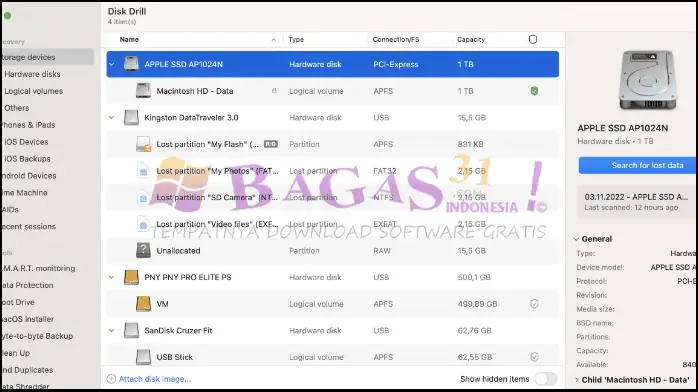
Task: Sort list by the Name column header
Action: 129,40
